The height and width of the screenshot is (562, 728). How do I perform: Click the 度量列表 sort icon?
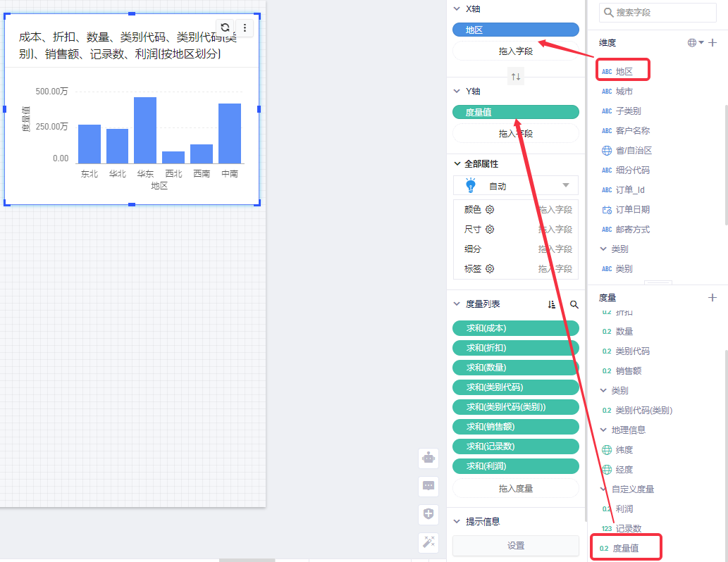(552, 304)
